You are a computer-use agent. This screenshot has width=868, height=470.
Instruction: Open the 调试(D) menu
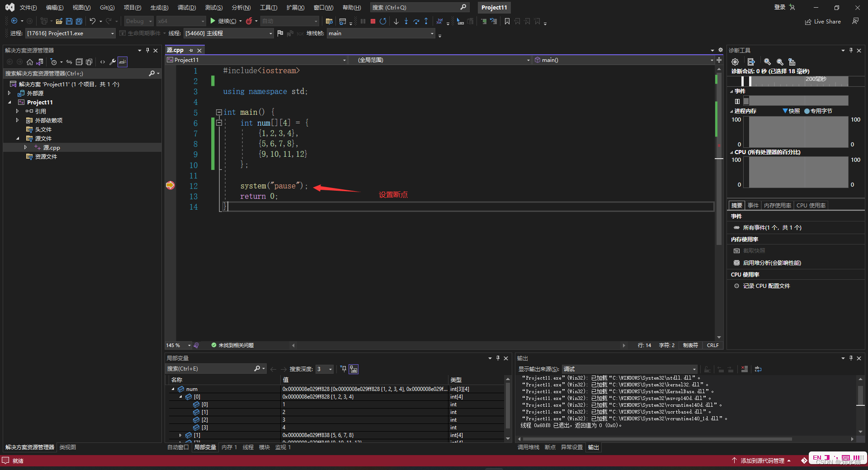click(187, 8)
